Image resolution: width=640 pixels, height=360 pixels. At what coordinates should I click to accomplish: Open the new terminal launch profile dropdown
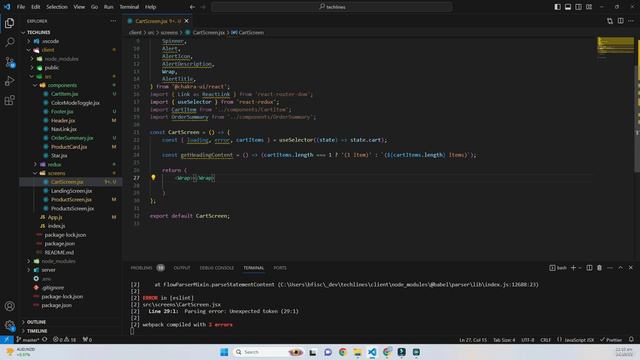pos(580,268)
